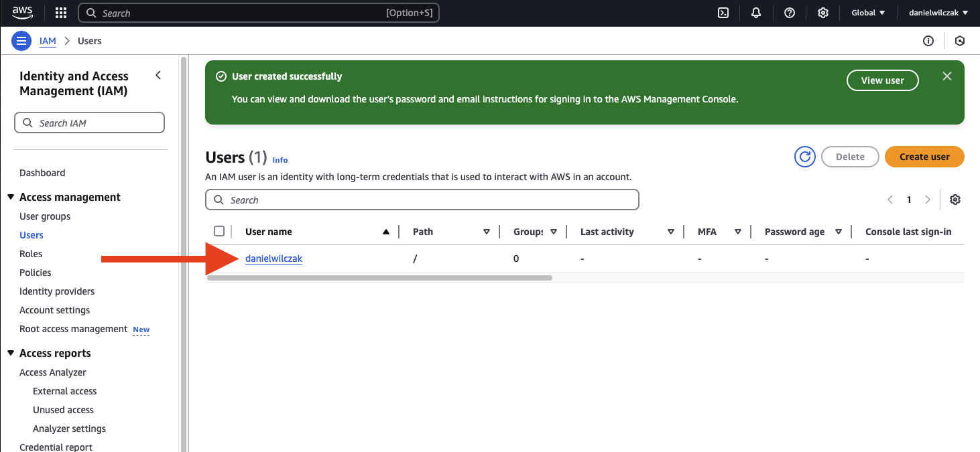Open the AWS home logo
This screenshot has width=980, height=452.
click(x=22, y=13)
